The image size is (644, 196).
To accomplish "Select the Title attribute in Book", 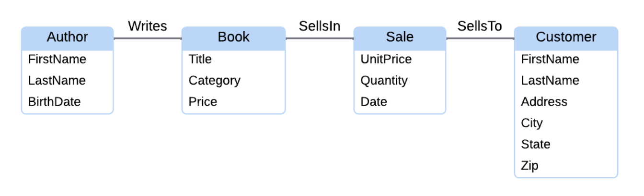I will [x=200, y=60].
